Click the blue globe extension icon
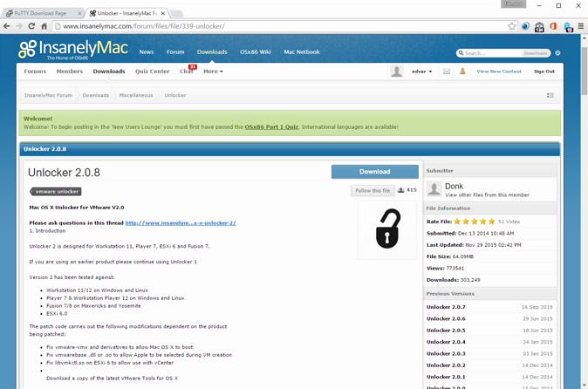Viewport: 588px width, 389px height. coord(525,26)
